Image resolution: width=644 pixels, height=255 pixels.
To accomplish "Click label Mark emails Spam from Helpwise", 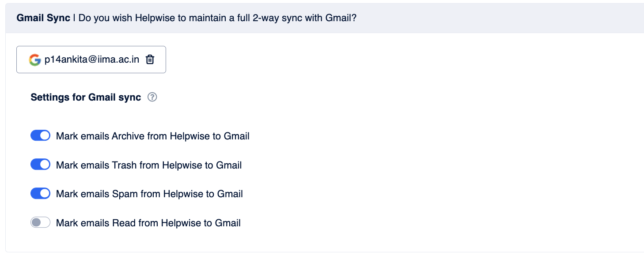I will tap(149, 194).
